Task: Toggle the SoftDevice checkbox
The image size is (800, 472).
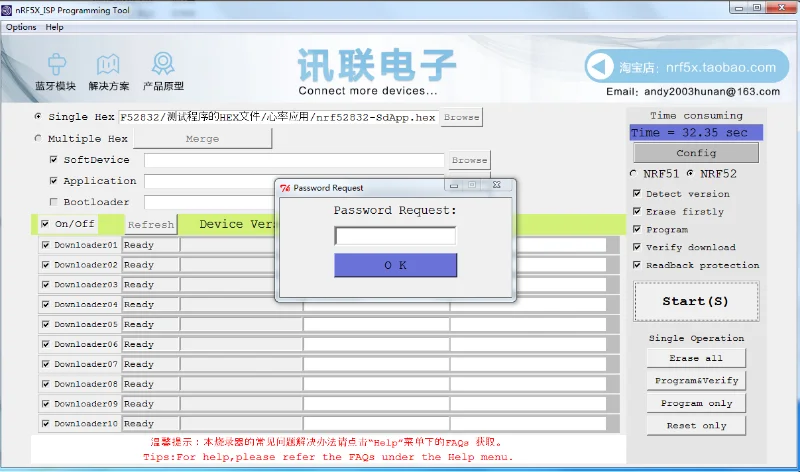Action: coord(54,160)
